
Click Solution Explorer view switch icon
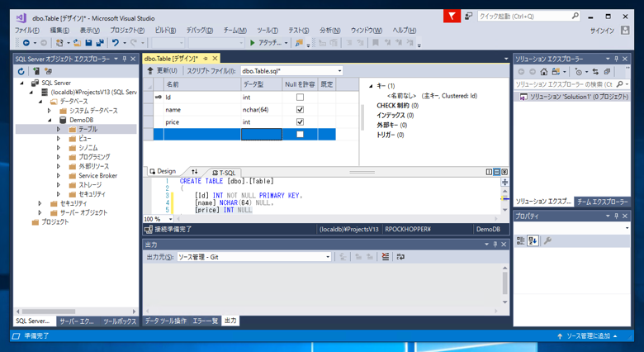click(556, 72)
